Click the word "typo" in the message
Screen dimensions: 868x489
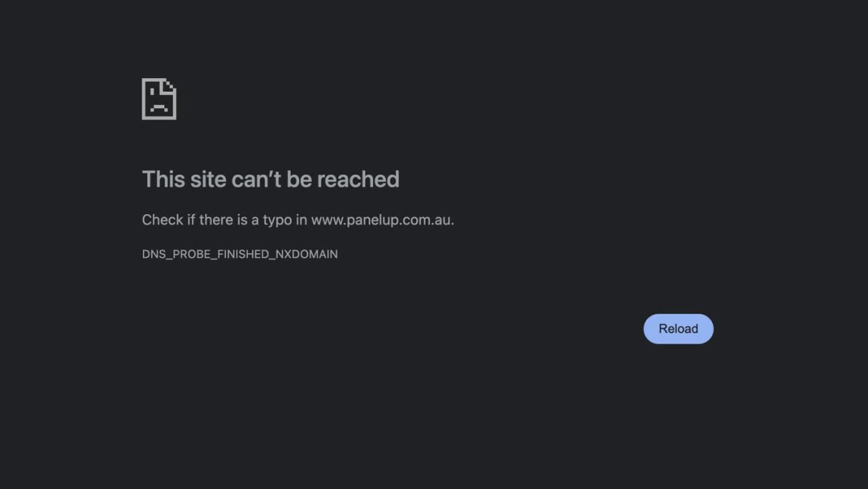pyautogui.click(x=276, y=220)
